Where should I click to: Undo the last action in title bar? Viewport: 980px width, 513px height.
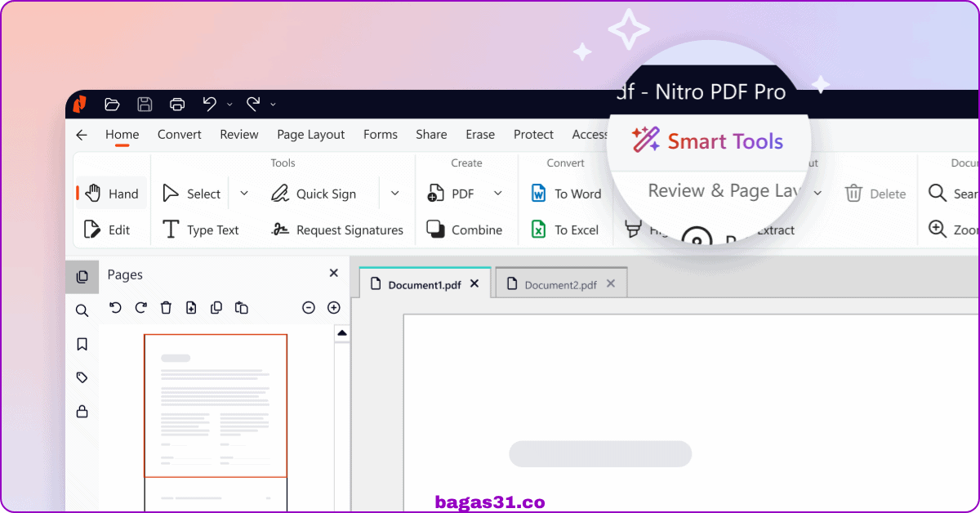[210, 104]
